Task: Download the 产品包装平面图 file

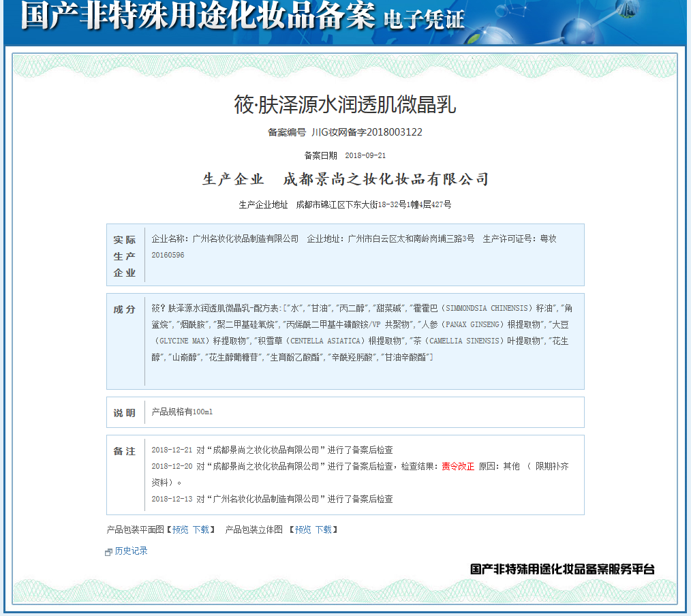Action: (x=201, y=529)
